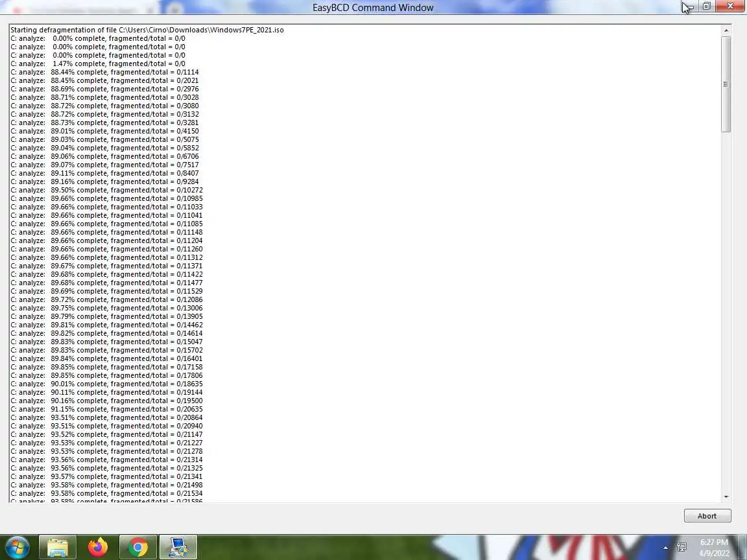The height and width of the screenshot is (560, 747).
Task: Click the line with total 0/10985
Action: tap(107, 198)
